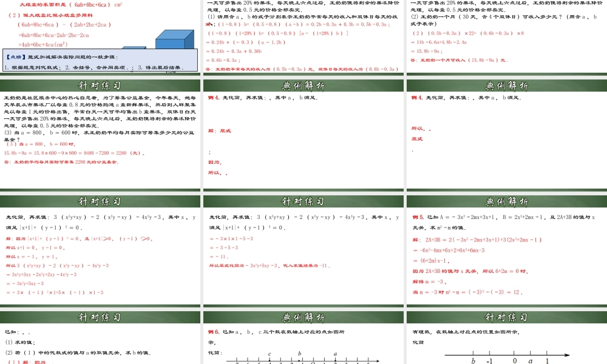This screenshot has width=607, height=364.
Task: Click the small blue cuboid beside the cube
Action: pyautogui.click(x=134, y=52)
